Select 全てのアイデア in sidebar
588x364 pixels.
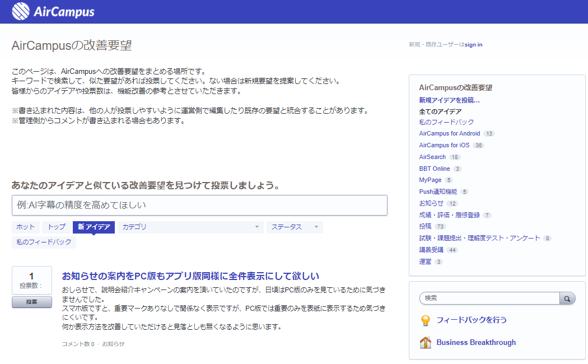(x=440, y=111)
